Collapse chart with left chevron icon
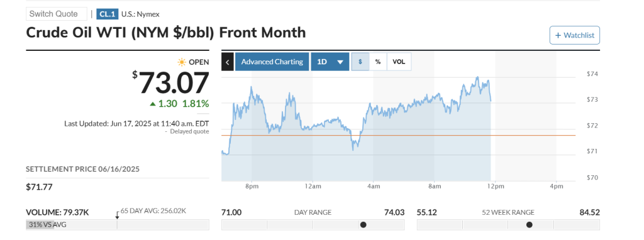The width and height of the screenshot is (644, 240). (228, 62)
